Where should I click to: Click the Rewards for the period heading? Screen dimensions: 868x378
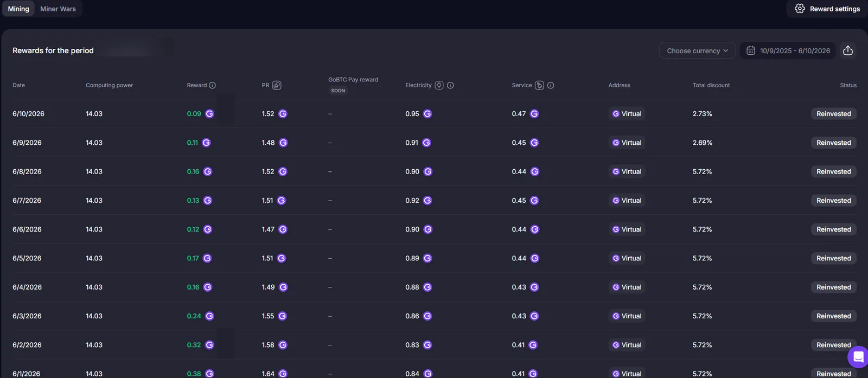point(53,50)
